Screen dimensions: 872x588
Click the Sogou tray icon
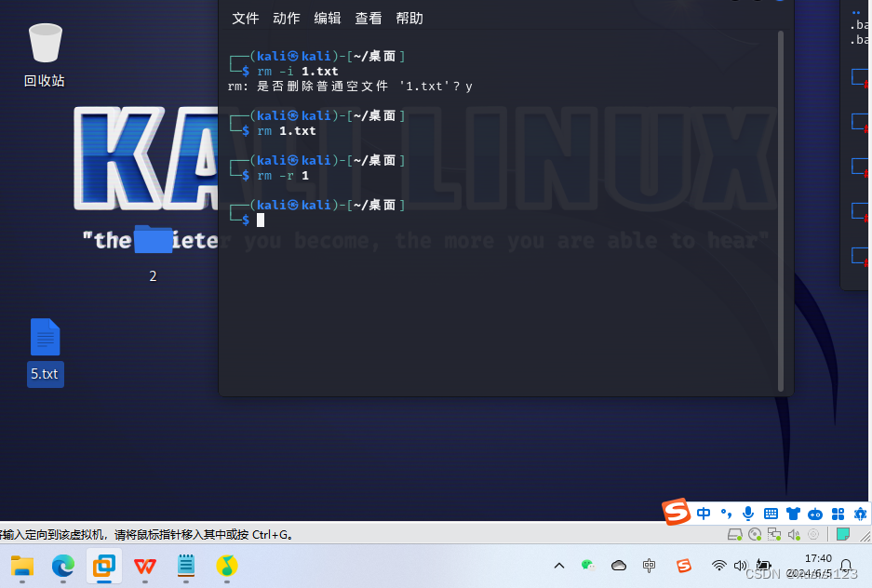pyautogui.click(x=683, y=566)
